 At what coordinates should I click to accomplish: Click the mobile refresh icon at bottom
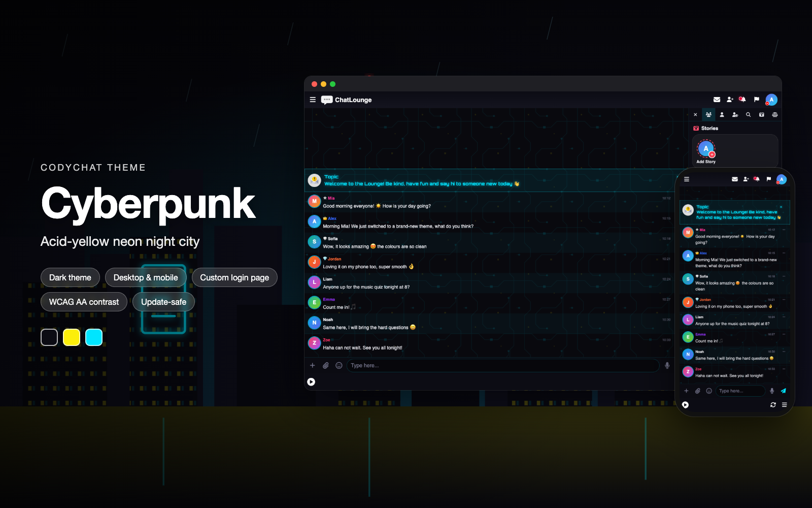(773, 405)
